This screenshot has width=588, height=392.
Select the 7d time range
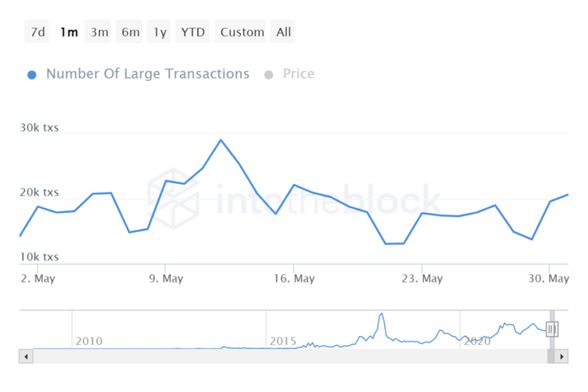click(x=37, y=32)
